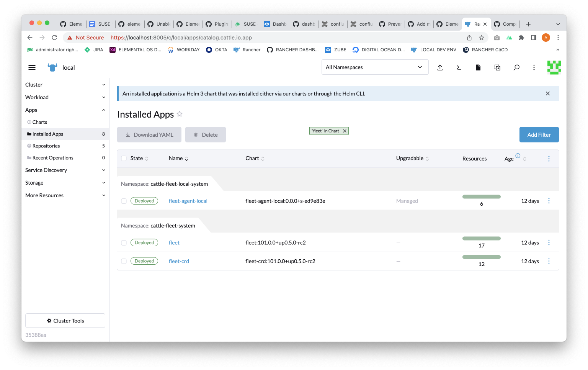
Task: Open the Cluster Tools button
Action: pos(65,321)
